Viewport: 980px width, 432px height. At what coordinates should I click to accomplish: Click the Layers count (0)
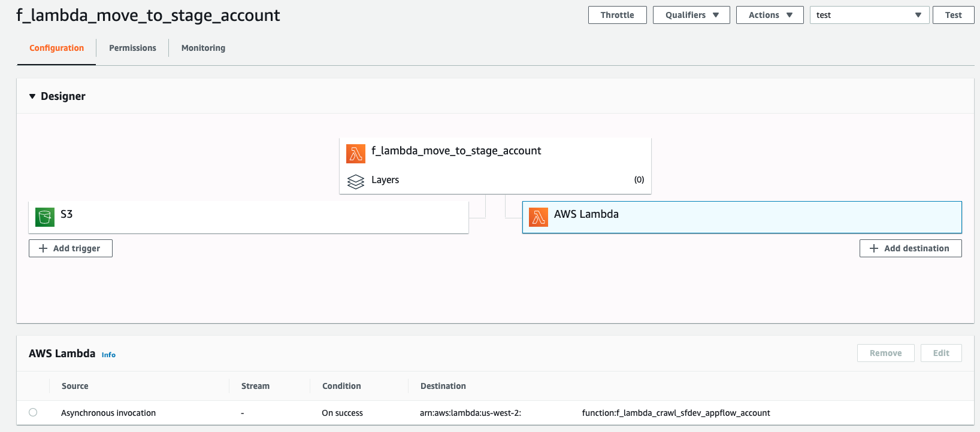[x=639, y=180]
